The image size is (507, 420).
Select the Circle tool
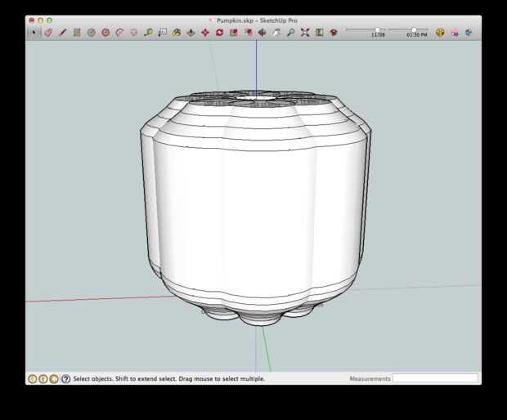point(92,33)
